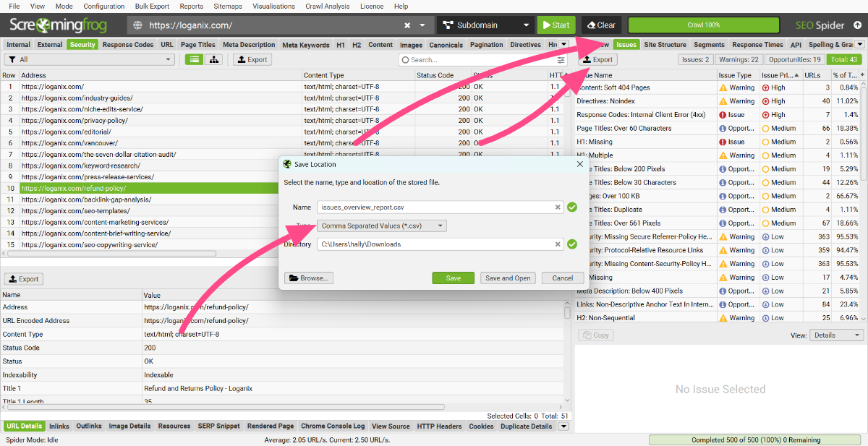
Task: Filter by Opportunities: 19 count
Action: pyautogui.click(x=794, y=59)
